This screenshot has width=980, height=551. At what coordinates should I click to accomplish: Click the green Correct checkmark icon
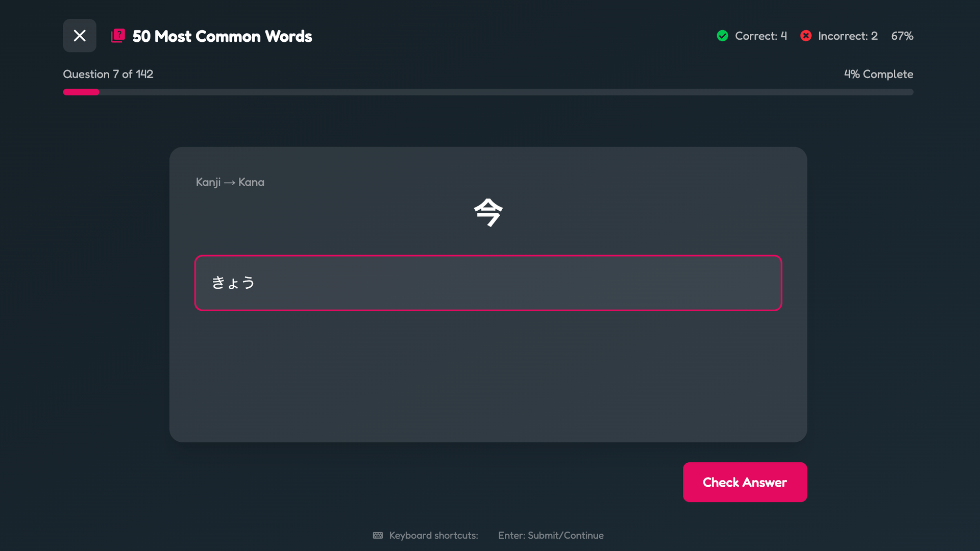[x=722, y=36]
